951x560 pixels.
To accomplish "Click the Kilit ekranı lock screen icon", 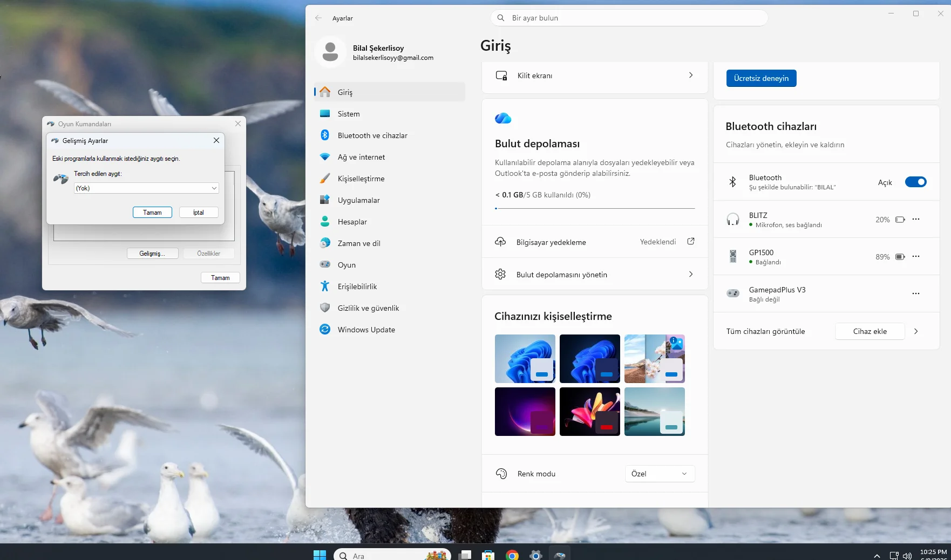I will (501, 76).
